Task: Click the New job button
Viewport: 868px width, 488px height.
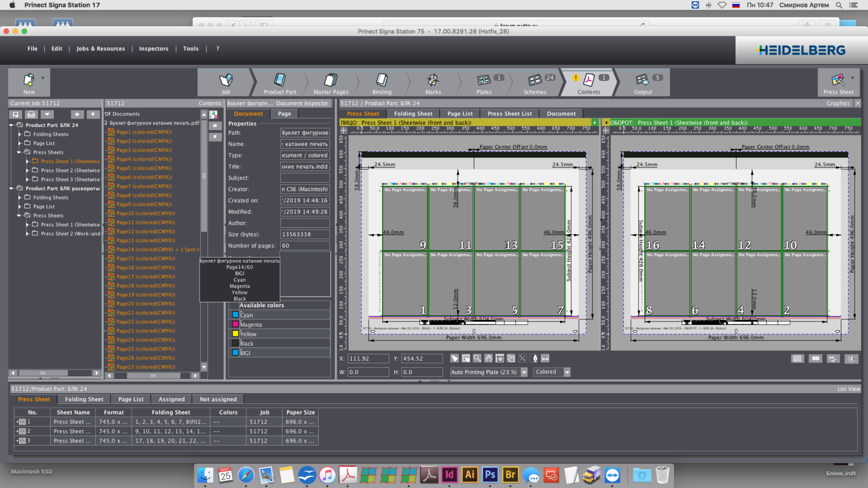Action: click(28, 83)
